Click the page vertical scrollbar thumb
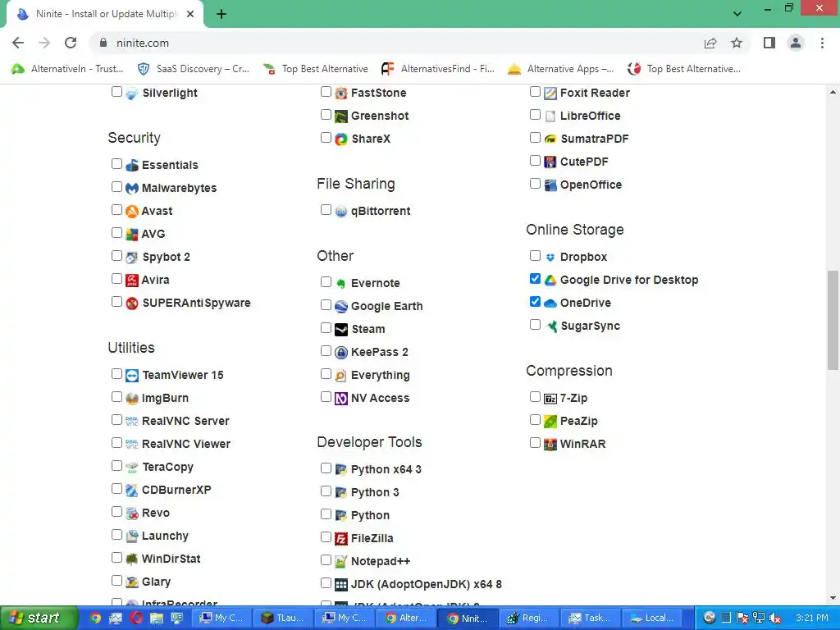 tap(833, 320)
